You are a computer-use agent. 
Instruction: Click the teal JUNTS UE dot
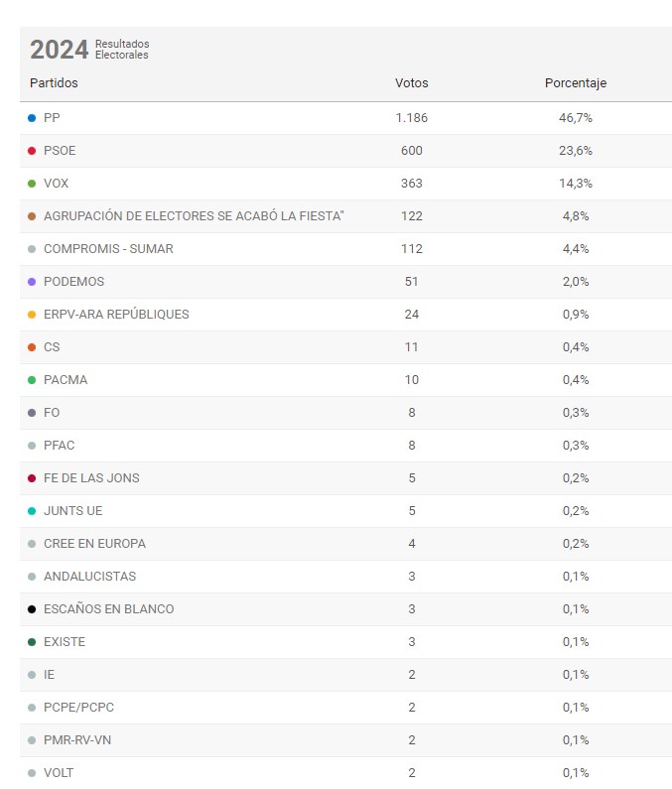coord(32,511)
